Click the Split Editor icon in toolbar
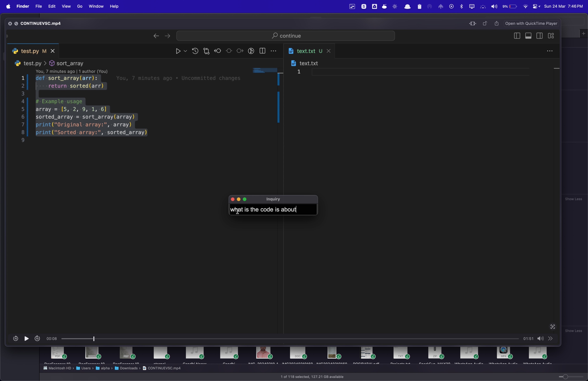Image resolution: width=588 pixels, height=381 pixels. (262, 51)
